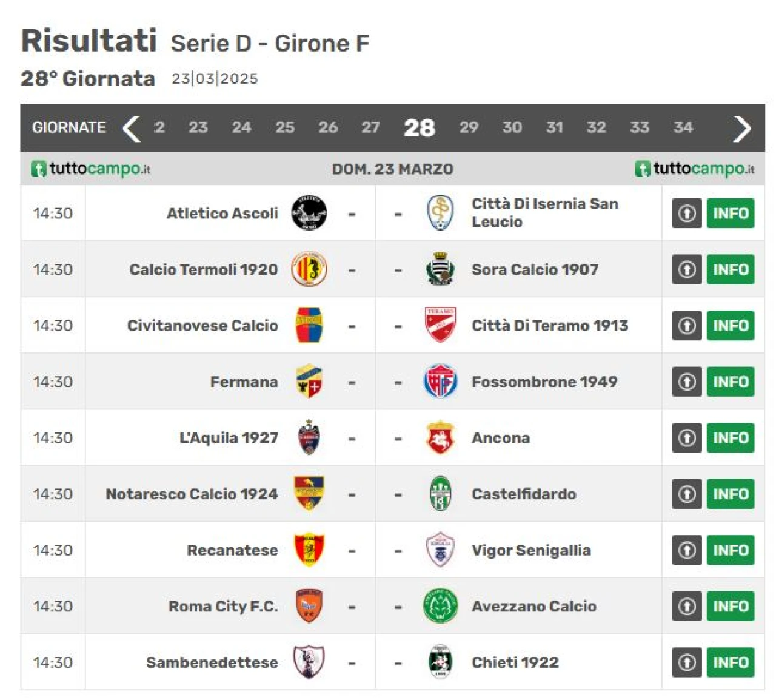The height and width of the screenshot is (700, 776).
Task: Click the Sora Calcio 1907 crest
Action: [440, 269]
